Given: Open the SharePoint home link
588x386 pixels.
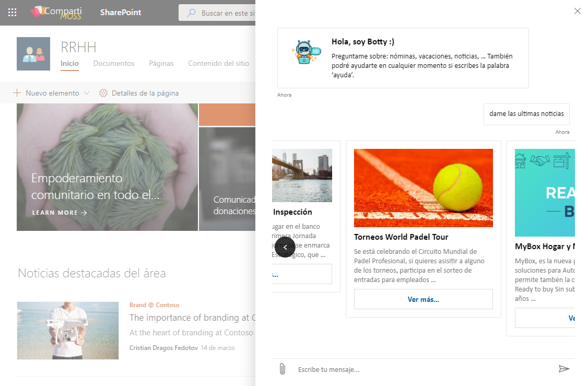Looking at the screenshot, I should (x=121, y=13).
